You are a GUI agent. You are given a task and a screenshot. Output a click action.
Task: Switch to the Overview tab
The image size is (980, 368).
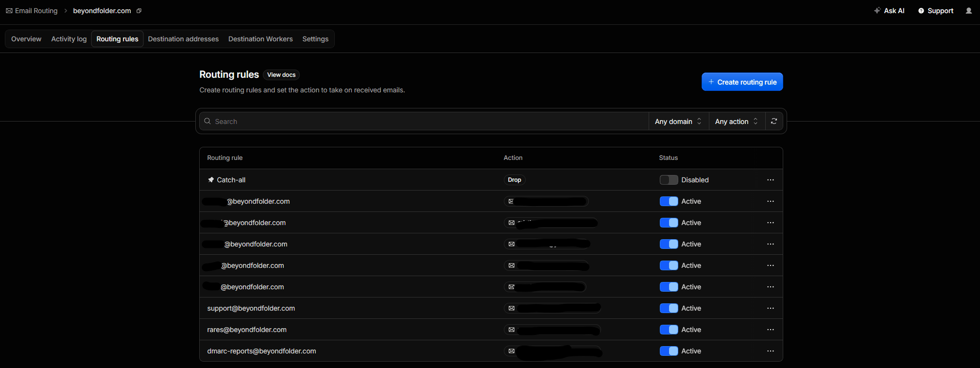pos(26,39)
